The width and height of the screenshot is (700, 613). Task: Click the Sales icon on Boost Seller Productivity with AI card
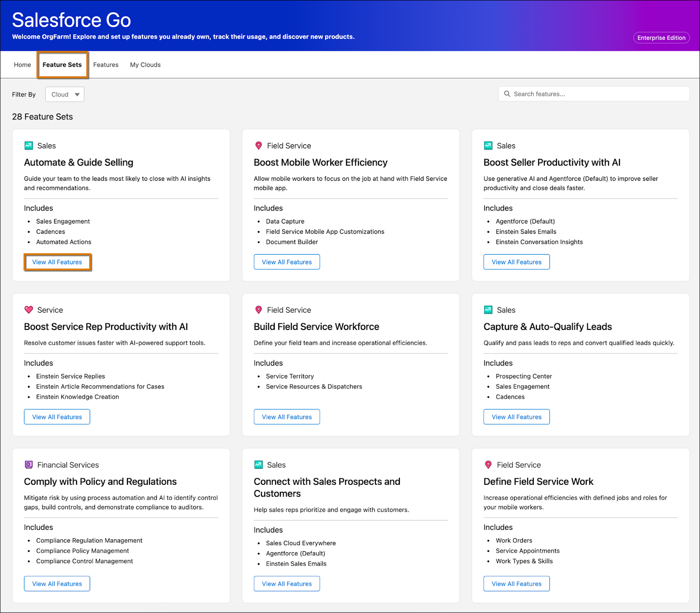[x=488, y=146]
